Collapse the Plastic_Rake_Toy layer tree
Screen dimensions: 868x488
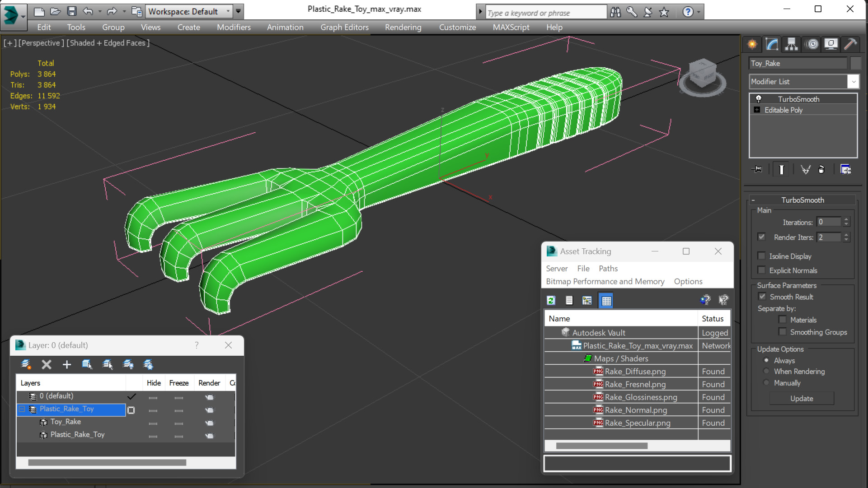22,409
